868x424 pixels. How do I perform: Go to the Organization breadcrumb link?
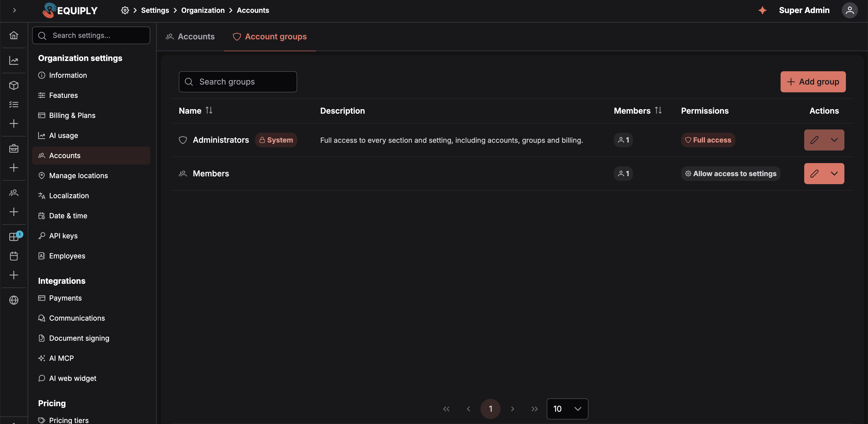203,11
